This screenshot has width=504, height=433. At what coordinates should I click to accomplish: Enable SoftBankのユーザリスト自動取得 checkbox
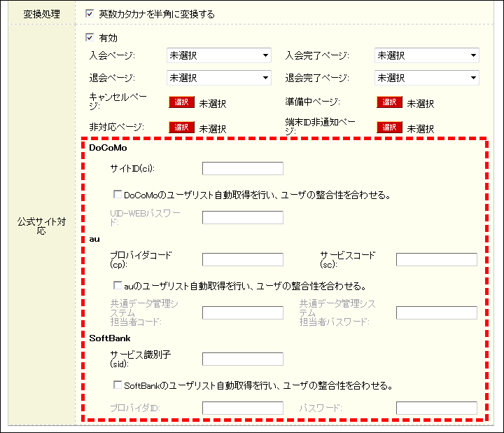pos(118,385)
